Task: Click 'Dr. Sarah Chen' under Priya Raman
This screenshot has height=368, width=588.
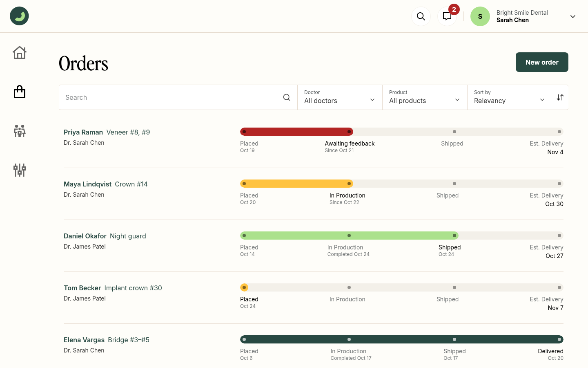Action: coord(84,143)
